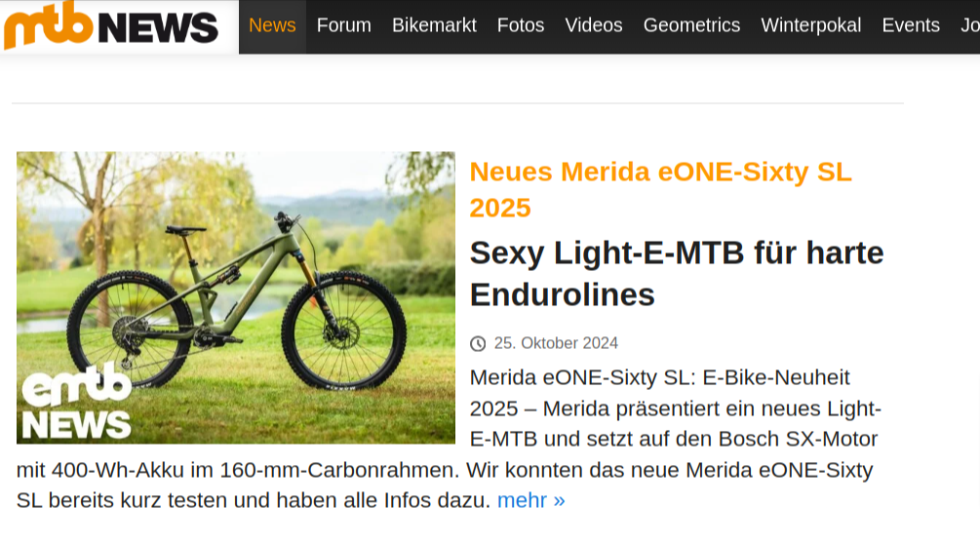Image resolution: width=980 pixels, height=544 pixels.
Task: Click the MTB News site logo
Action: click(x=111, y=26)
